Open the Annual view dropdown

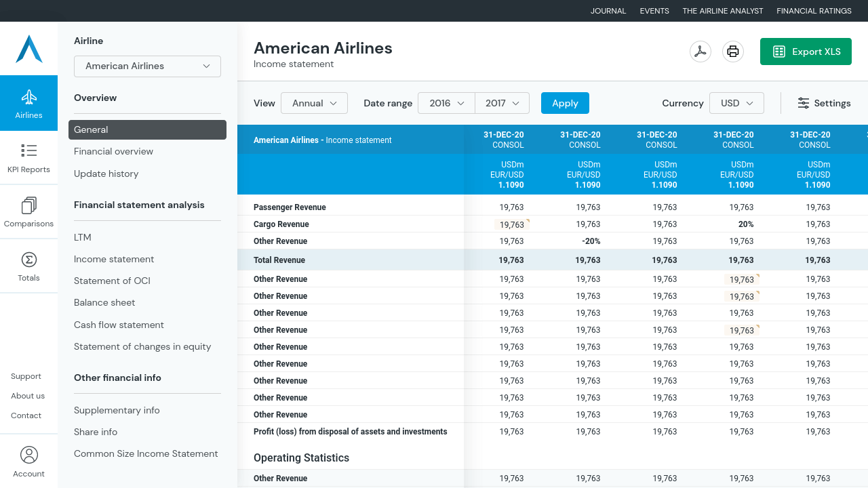[314, 103]
